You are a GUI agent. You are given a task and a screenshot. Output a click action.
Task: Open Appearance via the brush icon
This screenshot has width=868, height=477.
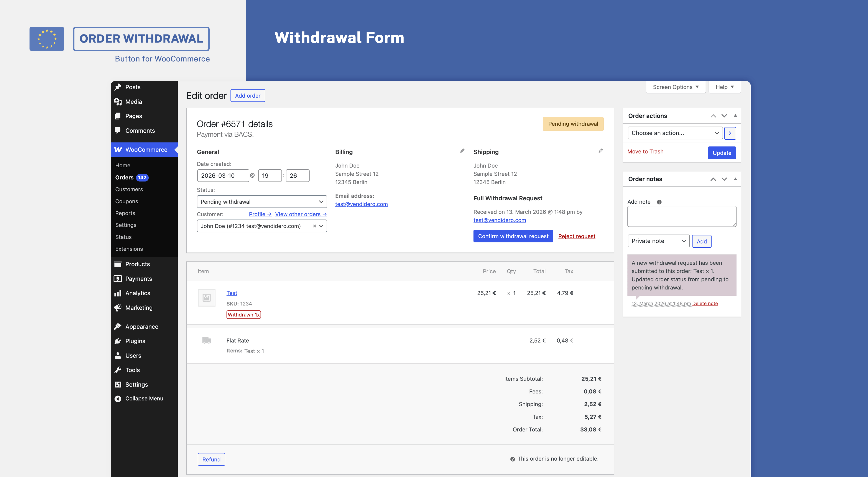click(118, 326)
